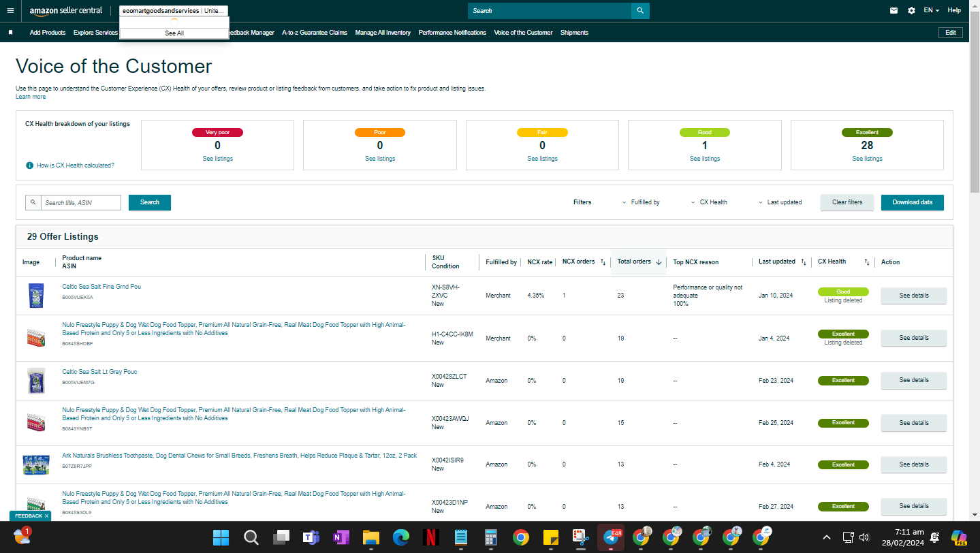
Task: Open Microsoft Teams from taskbar
Action: (x=311, y=537)
